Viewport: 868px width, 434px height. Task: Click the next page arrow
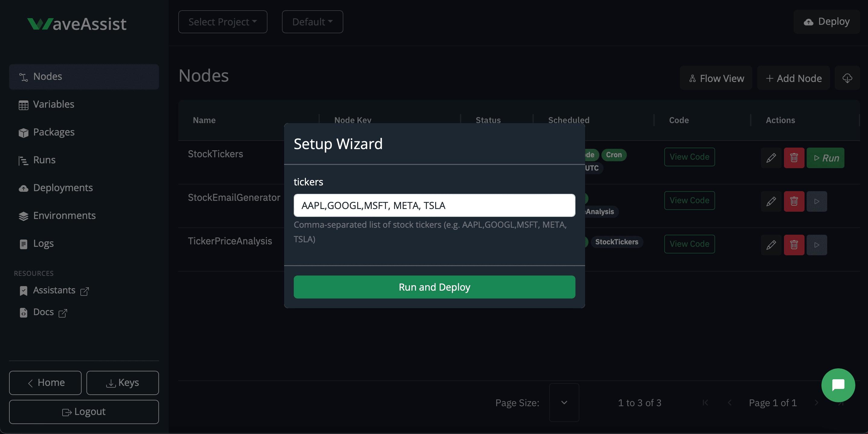[816, 403]
